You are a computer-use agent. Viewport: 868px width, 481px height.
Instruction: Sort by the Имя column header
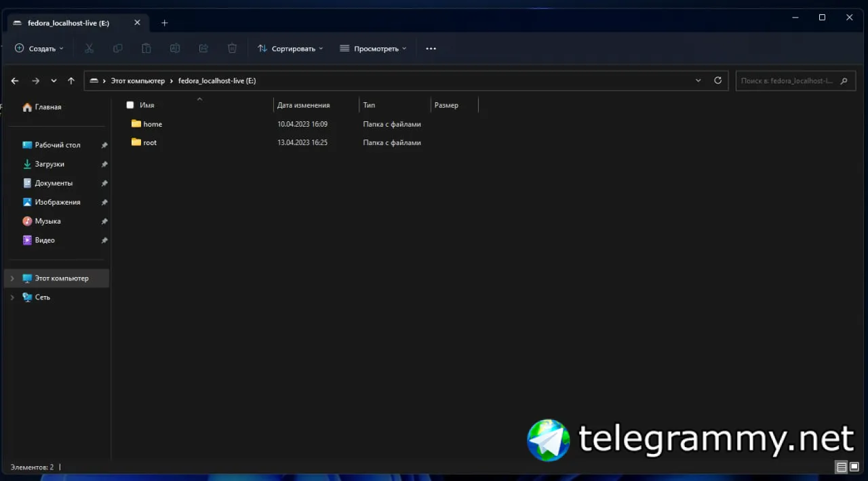pyautogui.click(x=146, y=105)
